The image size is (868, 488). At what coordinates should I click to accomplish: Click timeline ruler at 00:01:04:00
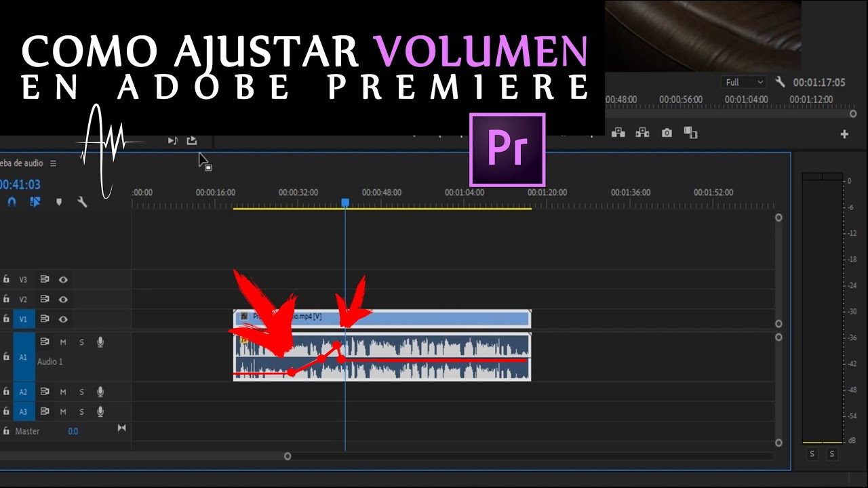tap(465, 192)
